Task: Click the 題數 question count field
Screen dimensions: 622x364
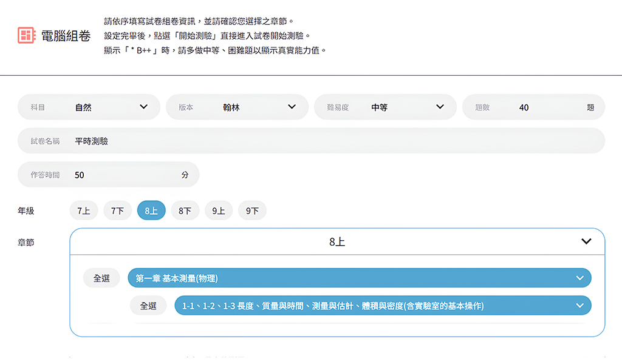Action: 547,107
